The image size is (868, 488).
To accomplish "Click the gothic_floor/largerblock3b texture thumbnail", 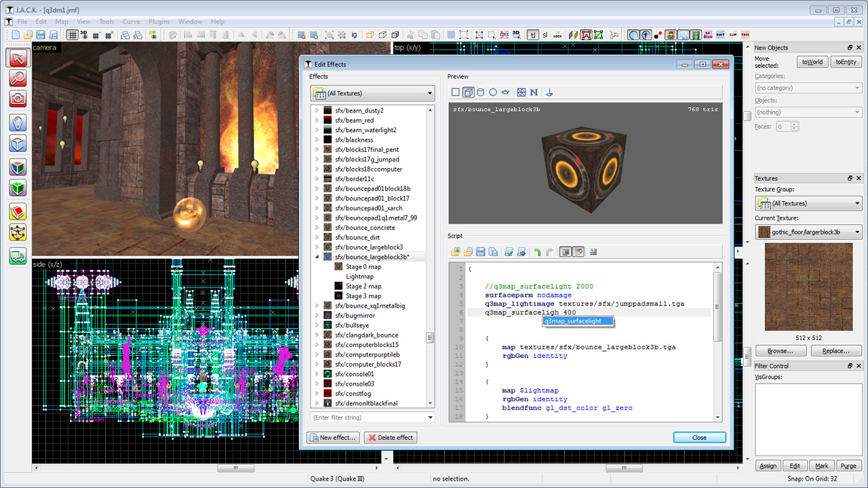I will tap(808, 287).
